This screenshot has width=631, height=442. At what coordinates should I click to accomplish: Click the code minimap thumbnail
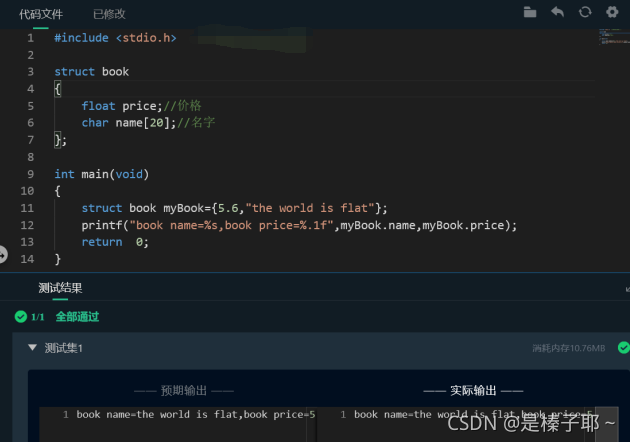(613, 36)
